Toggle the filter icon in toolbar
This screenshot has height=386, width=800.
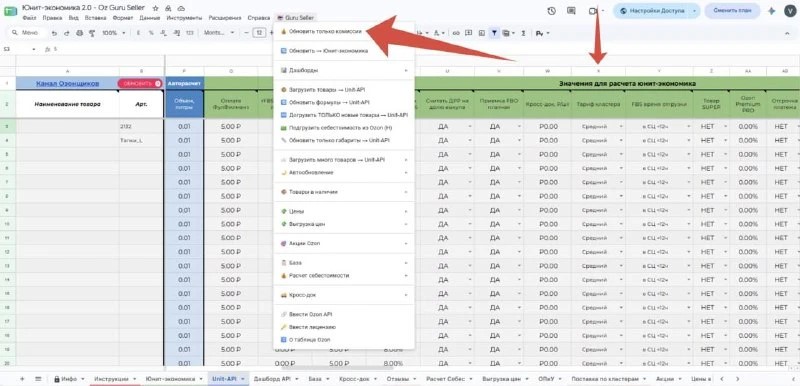coord(494,33)
